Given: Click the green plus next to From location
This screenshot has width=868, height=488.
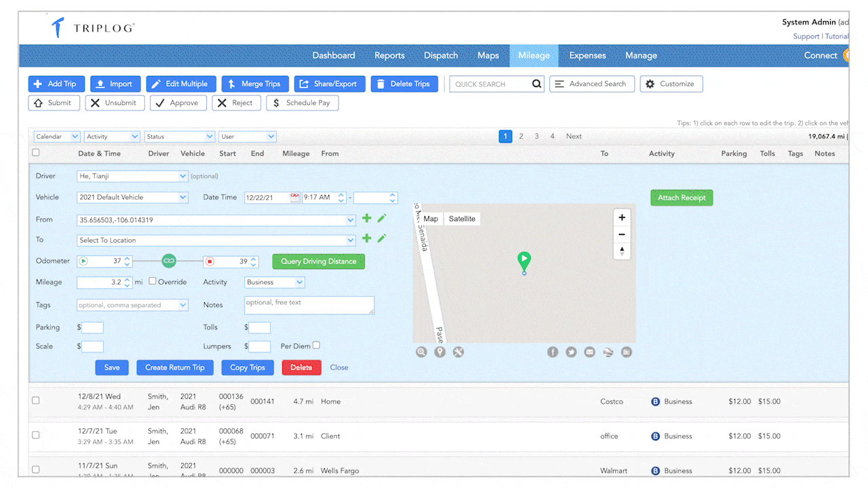Looking at the screenshot, I should point(367,218).
